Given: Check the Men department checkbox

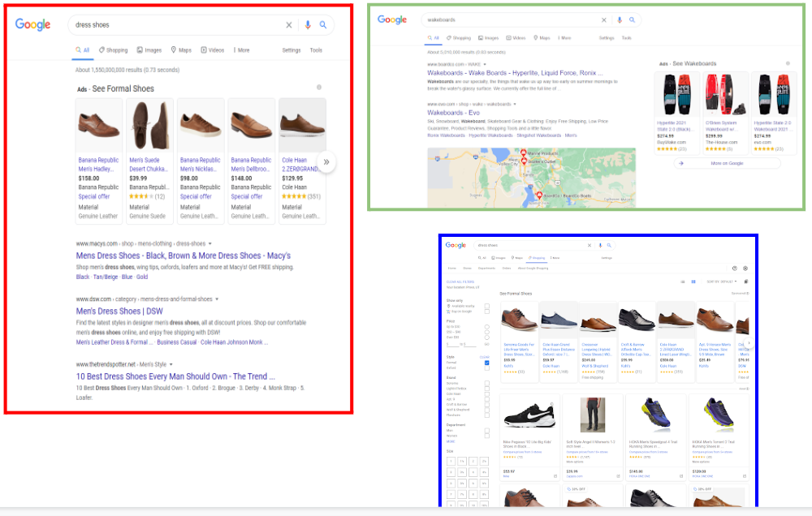Looking at the screenshot, I should 486,430.
